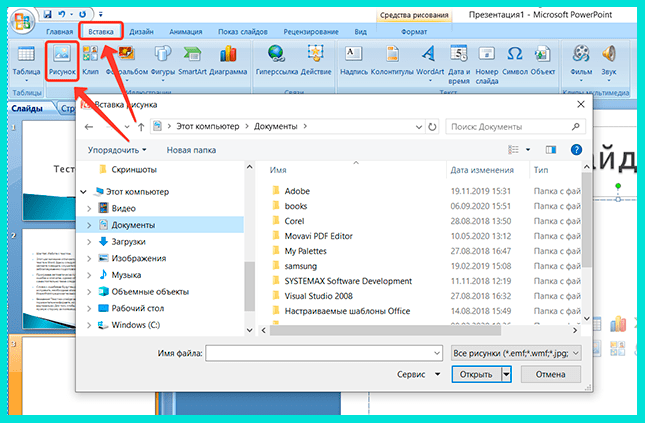Select the Movavi PDF Editor folder
Viewport: 645px width, 423px height.
(318, 236)
